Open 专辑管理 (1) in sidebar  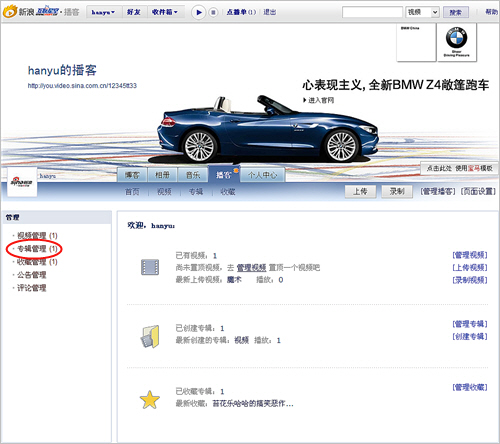pos(37,249)
